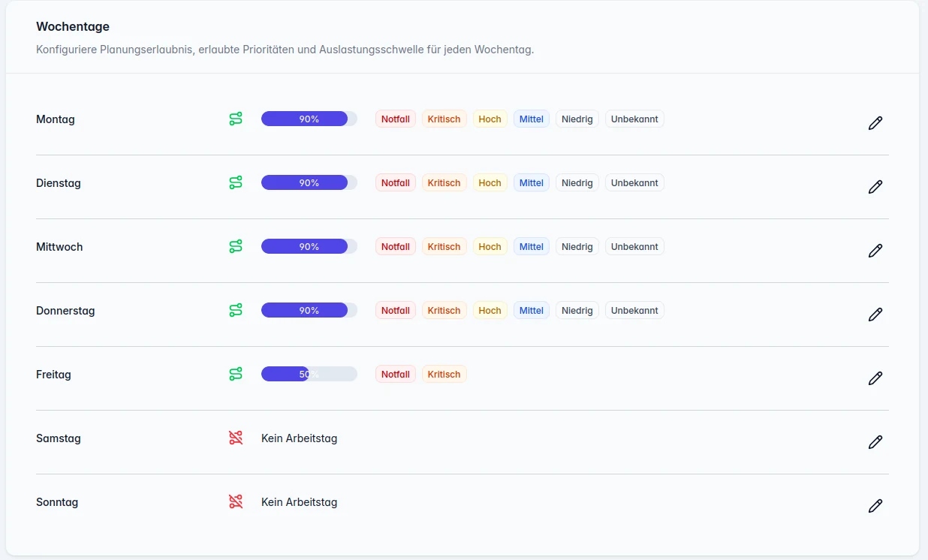
Task: Edit Montag settings with pencil icon
Action: pyautogui.click(x=875, y=123)
